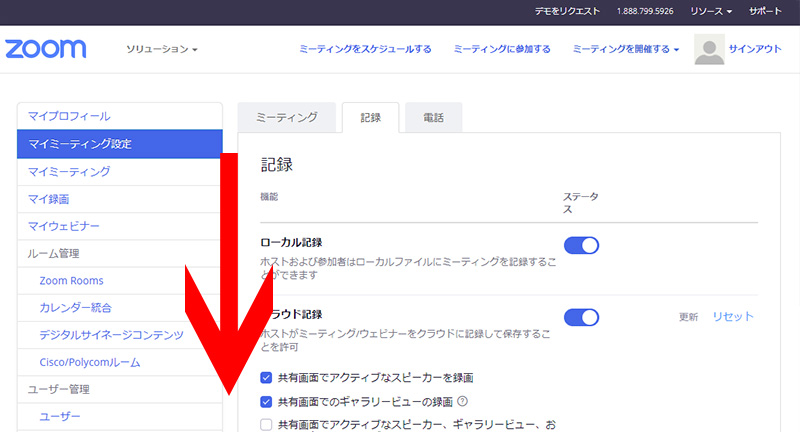Click the リセット link

pos(732,317)
